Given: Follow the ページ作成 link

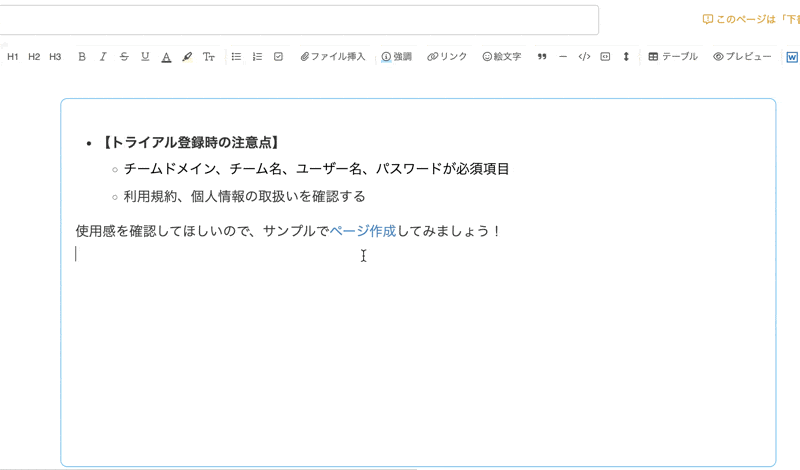Looking at the screenshot, I should [x=363, y=231].
